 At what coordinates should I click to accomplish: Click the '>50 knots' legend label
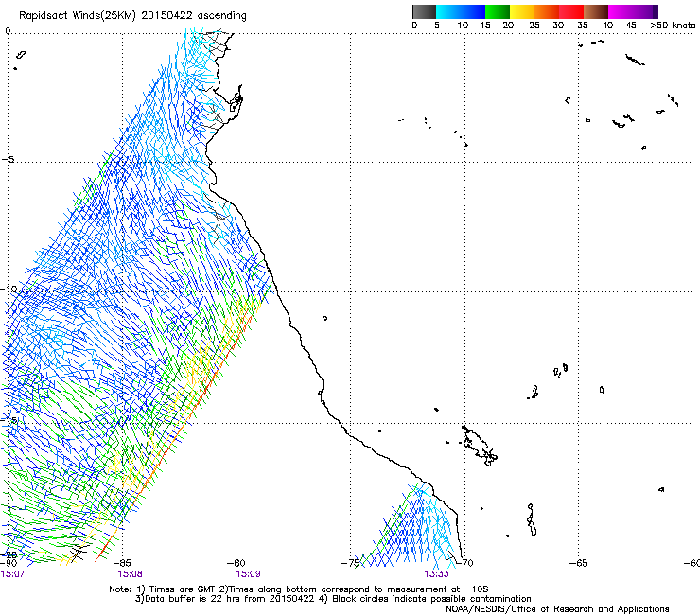tap(673, 26)
